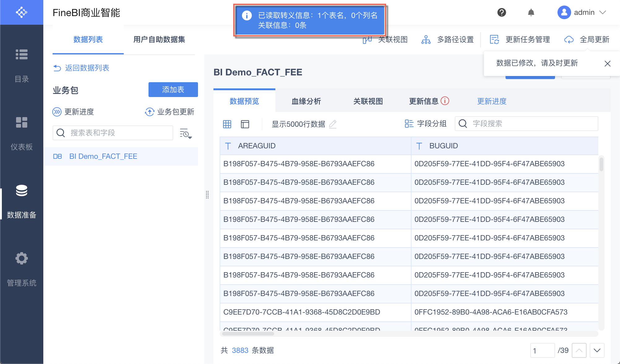Screen dimensions: 620x364
Task: Switch to the second table layout icon
Action: 245,124
